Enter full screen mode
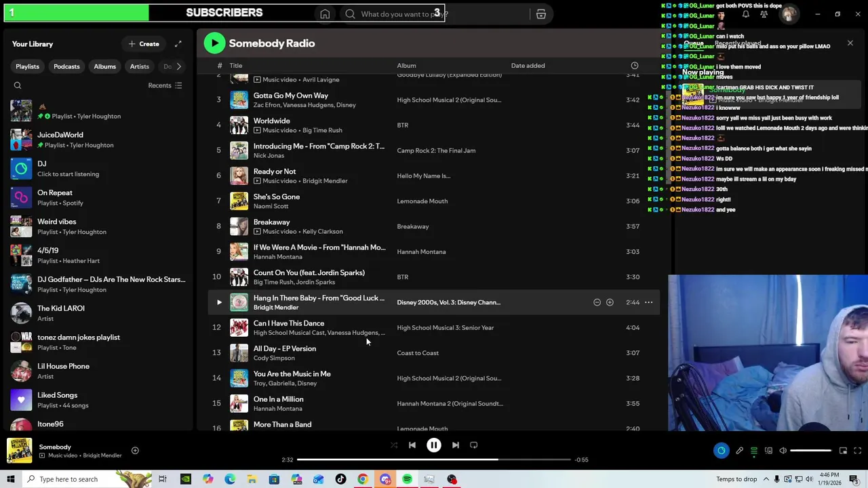This screenshot has width=868, height=488. [857, 451]
